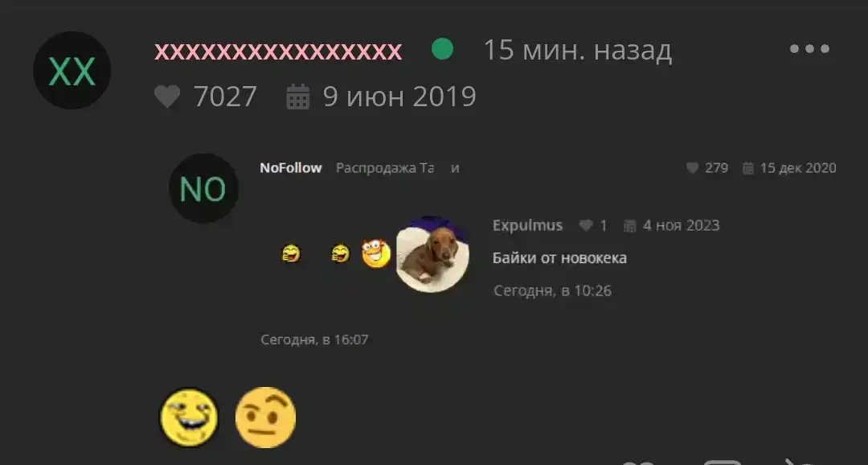This screenshot has height=465, width=868.
Task: Click the "15 мин. назад" post timestamp
Action: pos(577,50)
